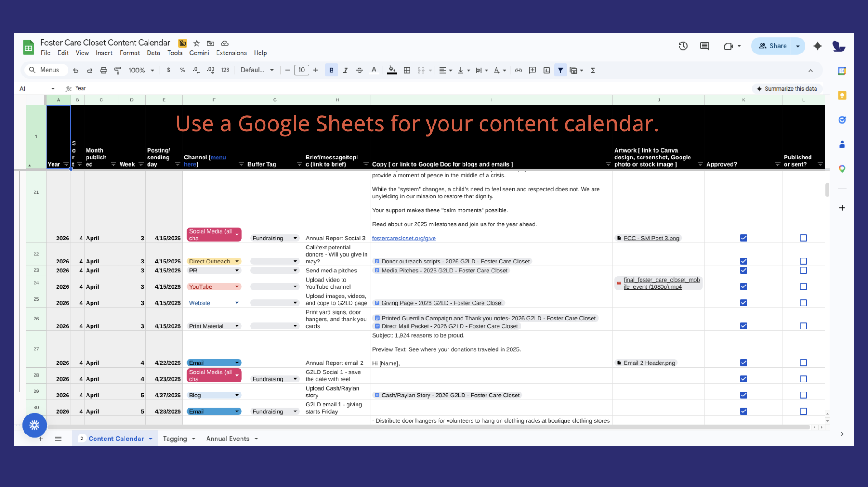
Task: Move document using the folder icon
Action: 211,43
